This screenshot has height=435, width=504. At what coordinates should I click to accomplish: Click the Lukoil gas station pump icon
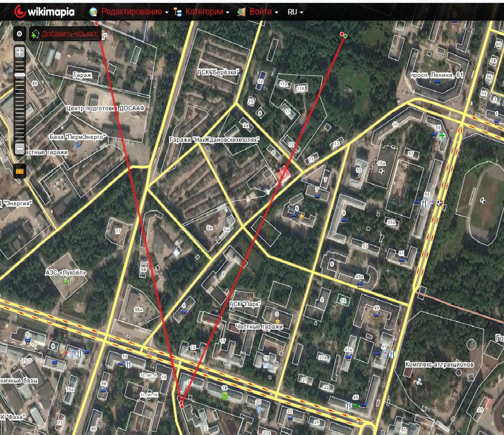[66, 281]
